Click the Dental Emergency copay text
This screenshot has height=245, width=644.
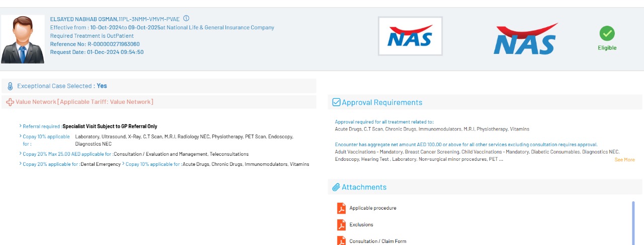(x=100, y=164)
